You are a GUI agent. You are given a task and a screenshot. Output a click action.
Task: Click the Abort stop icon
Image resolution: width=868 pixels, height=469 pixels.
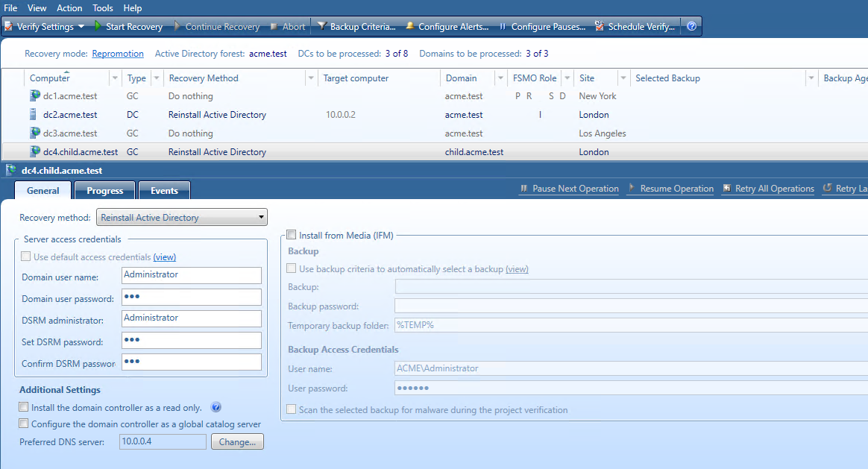(274, 27)
